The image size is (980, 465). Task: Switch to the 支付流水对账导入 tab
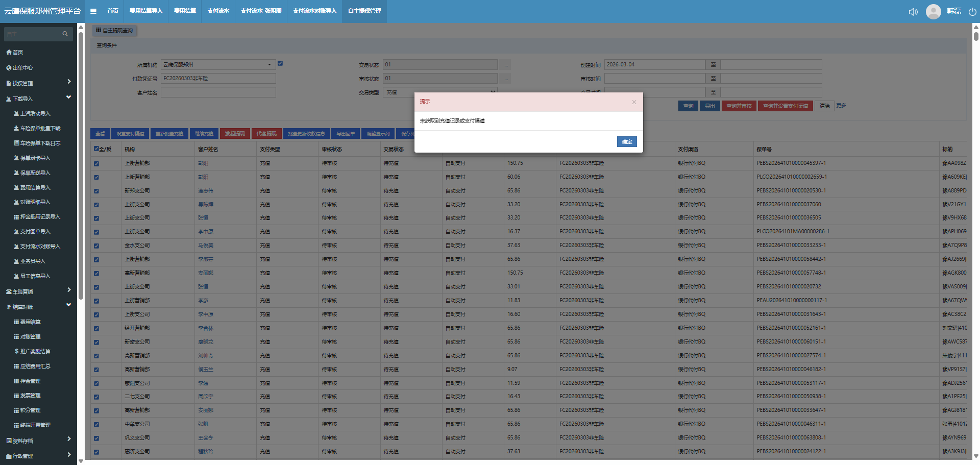click(x=314, y=11)
